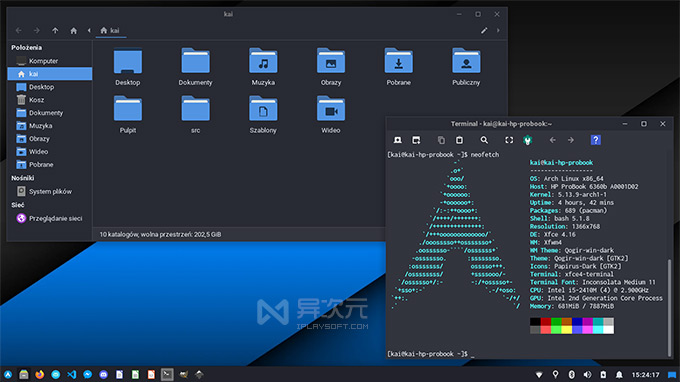Viewport: 680px width, 382px height.
Task: Open System plików in the sidebar
Action: 50,191
